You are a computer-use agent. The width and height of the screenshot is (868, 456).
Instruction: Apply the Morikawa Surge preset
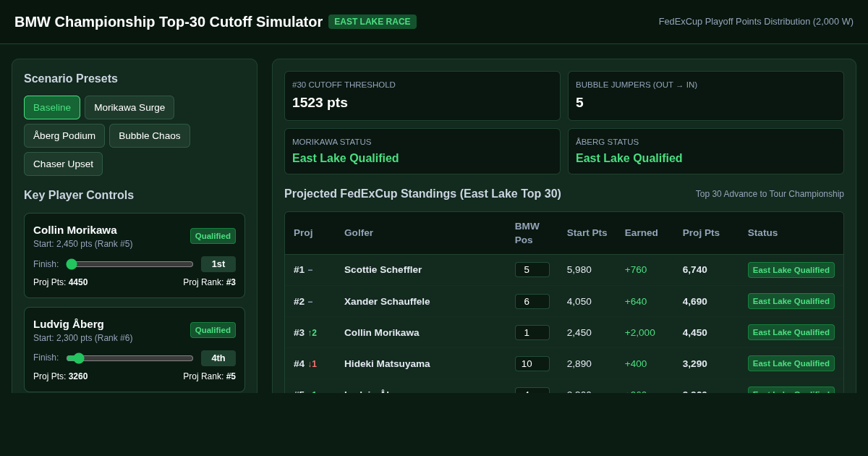pyautogui.click(x=129, y=107)
